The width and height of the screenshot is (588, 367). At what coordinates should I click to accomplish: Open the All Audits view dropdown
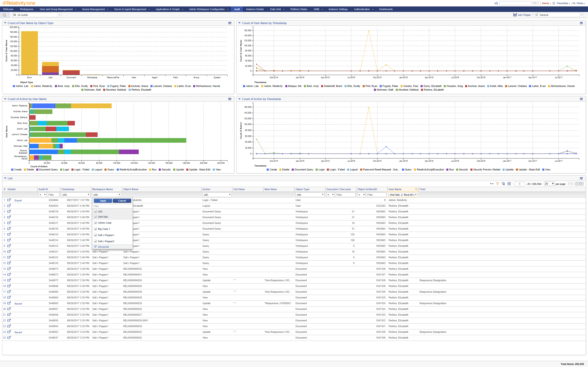pyautogui.click(x=59, y=15)
